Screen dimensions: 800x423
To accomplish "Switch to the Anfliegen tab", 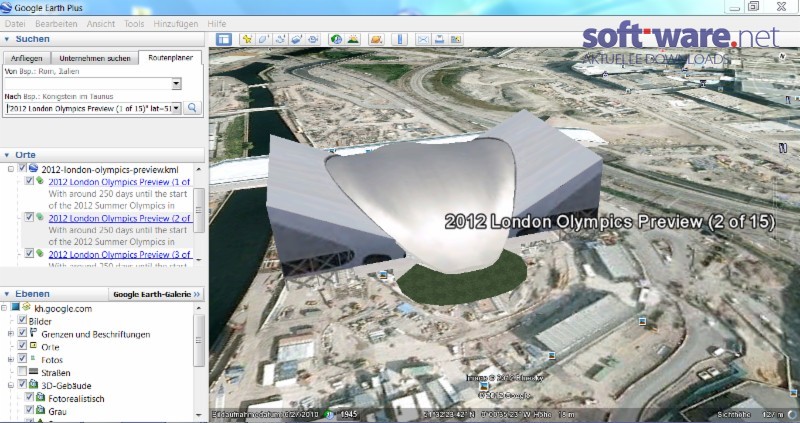I will pyautogui.click(x=27, y=58).
